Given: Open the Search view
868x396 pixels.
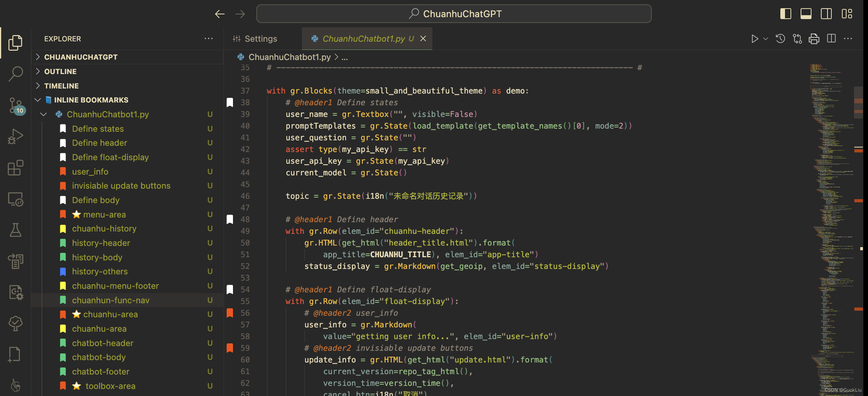Looking at the screenshot, I should (x=15, y=73).
